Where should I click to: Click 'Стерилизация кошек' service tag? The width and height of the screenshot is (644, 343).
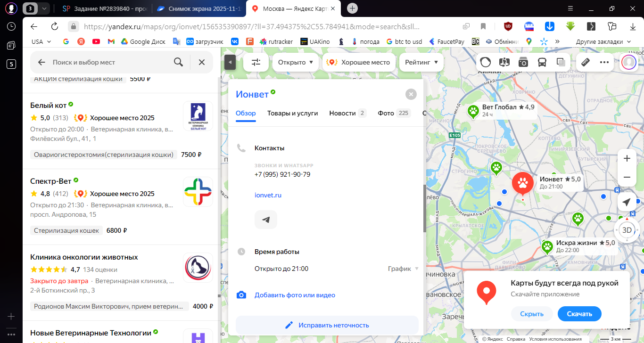point(67,230)
